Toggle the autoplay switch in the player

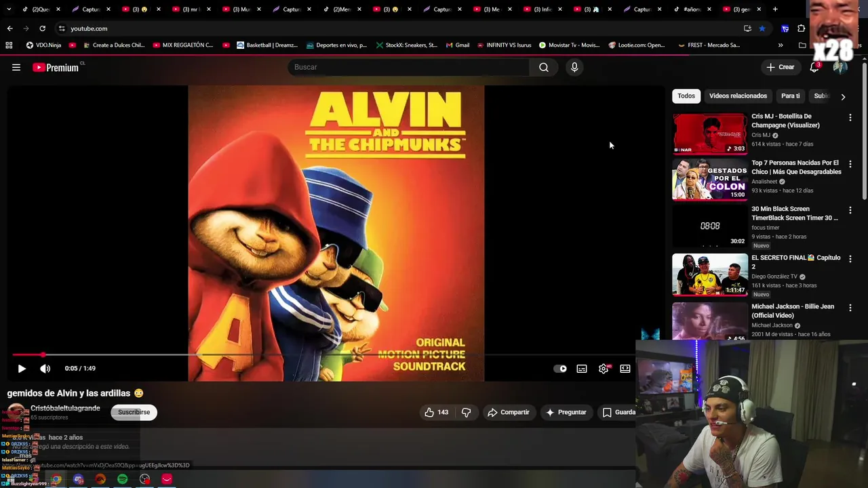560,369
